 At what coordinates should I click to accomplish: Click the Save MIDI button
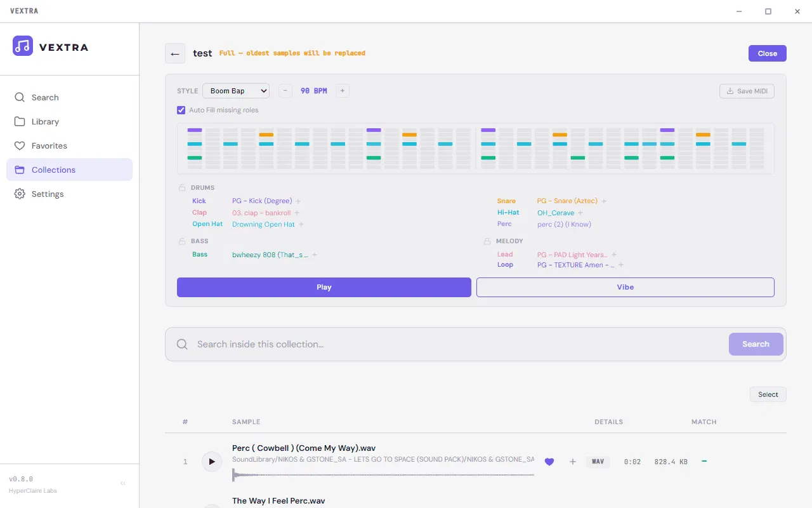[747, 91]
